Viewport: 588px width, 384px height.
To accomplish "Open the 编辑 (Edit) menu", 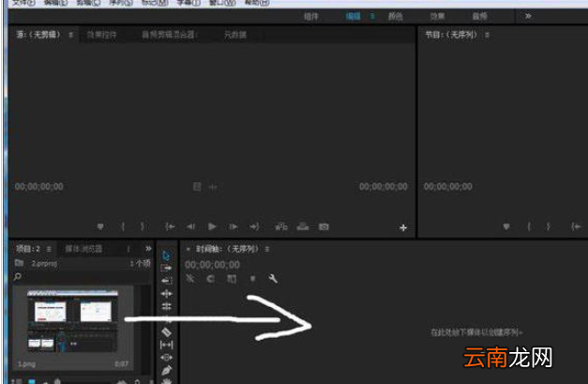I will [56, 2].
